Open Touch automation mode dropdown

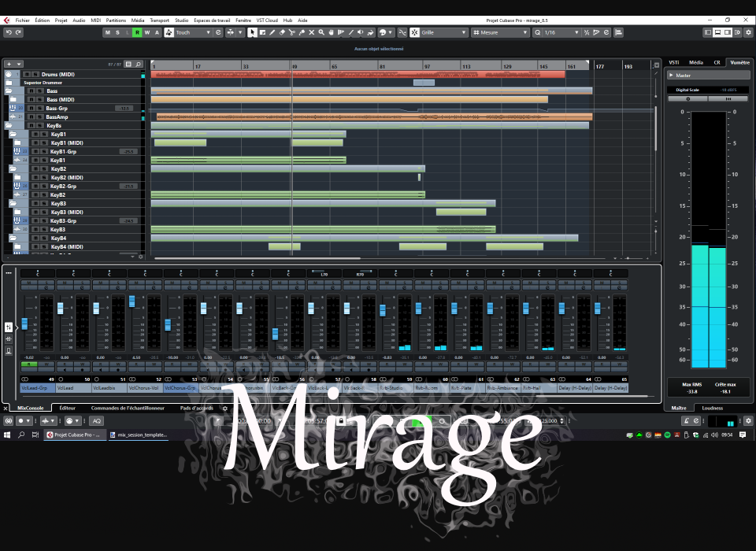click(x=193, y=32)
